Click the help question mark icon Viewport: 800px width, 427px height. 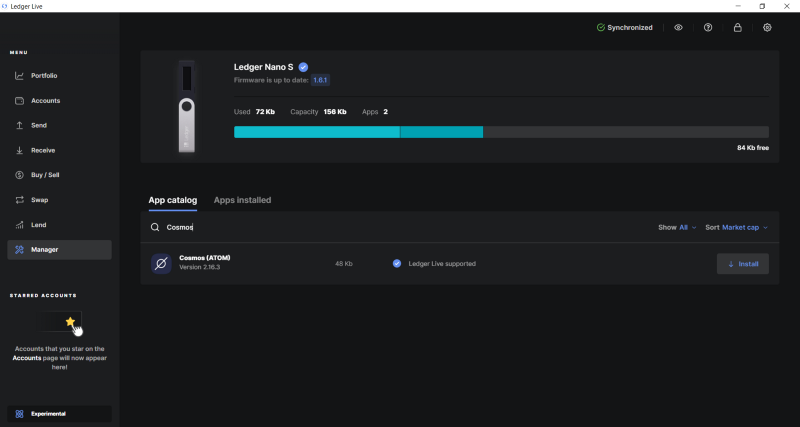click(708, 28)
